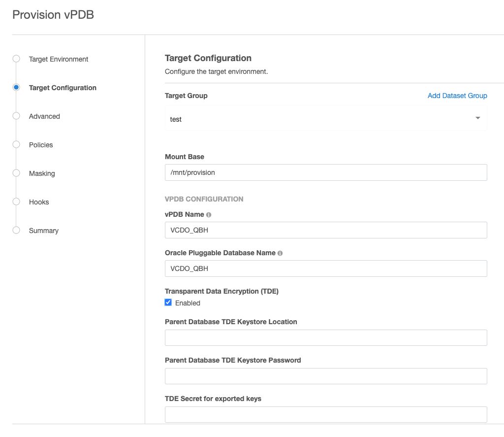Click the Parent Database TDE Keystore Password field
Viewport: 504px width, 437px height.
(x=325, y=376)
